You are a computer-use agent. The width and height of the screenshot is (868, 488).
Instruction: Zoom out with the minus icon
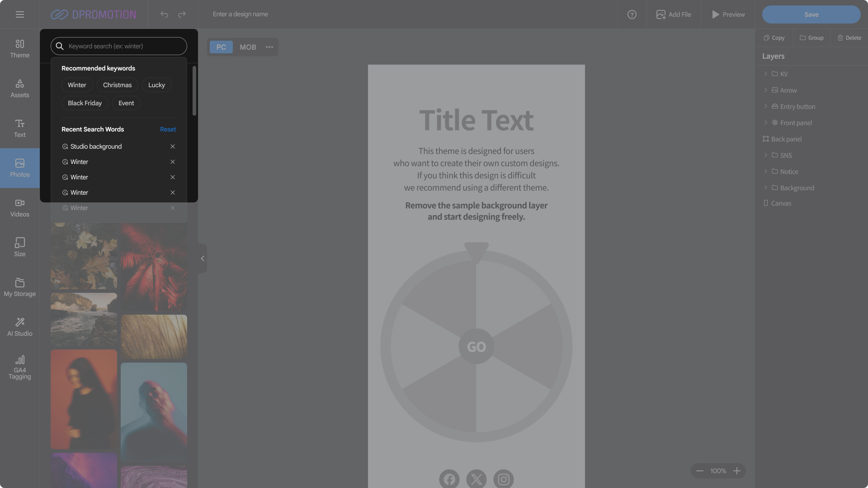tap(700, 471)
